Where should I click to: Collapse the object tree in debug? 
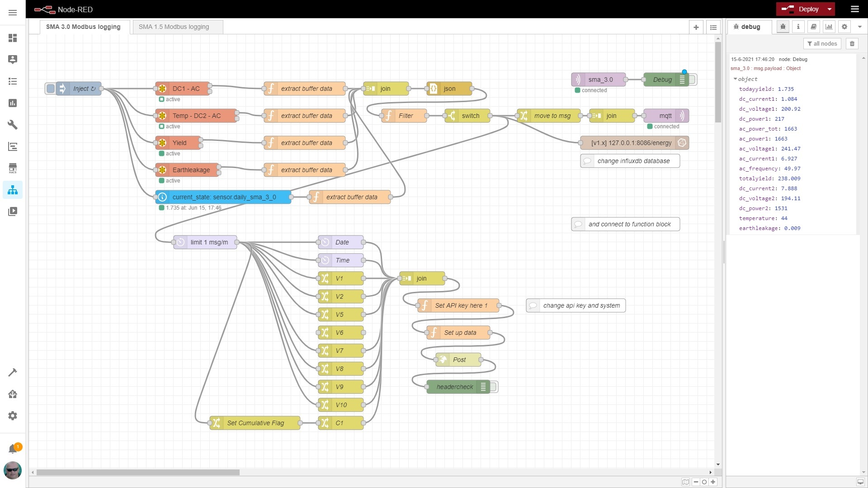(x=735, y=79)
